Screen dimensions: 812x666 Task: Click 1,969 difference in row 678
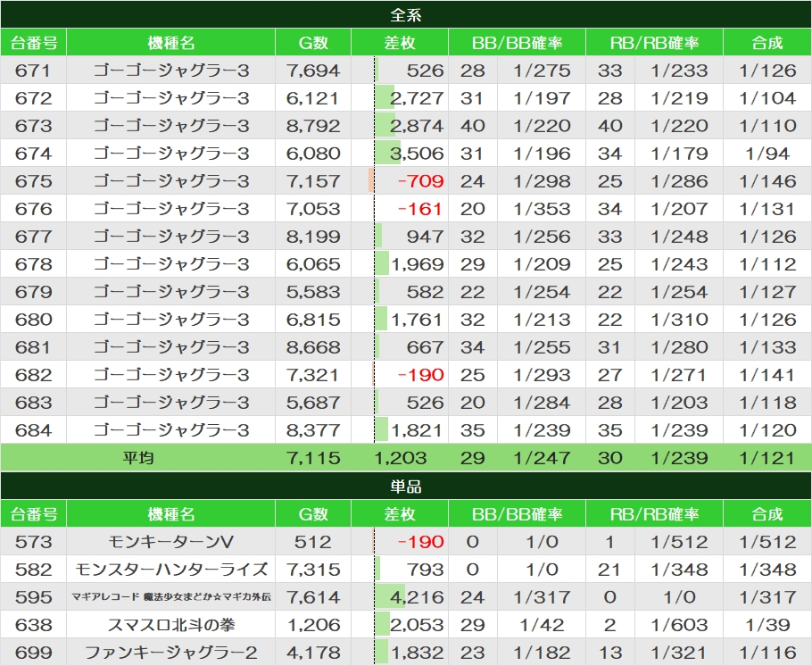[418, 264]
